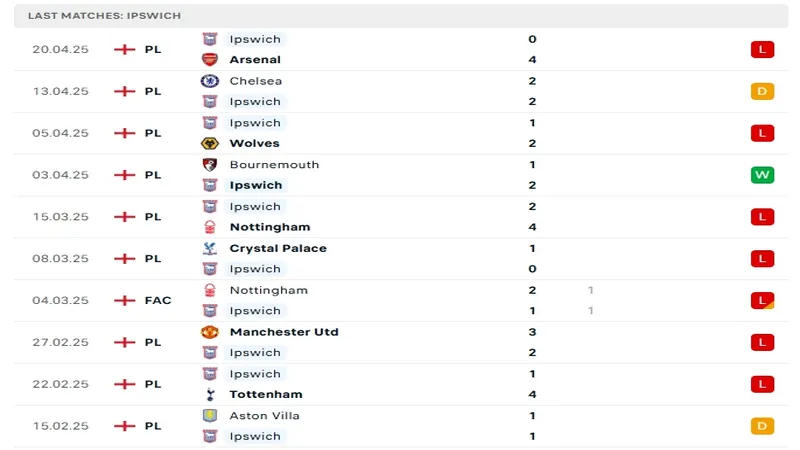The image size is (800, 450).
Task: Click the Wolves club crest icon
Action: tap(210, 143)
